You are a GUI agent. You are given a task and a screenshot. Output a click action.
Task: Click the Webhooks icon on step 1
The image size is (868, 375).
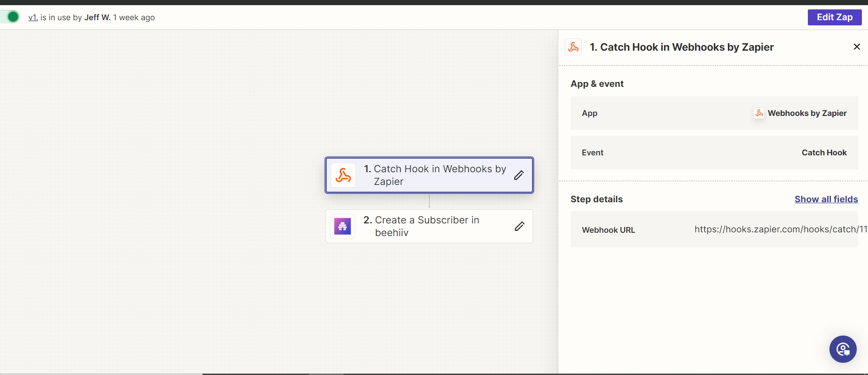pos(344,176)
